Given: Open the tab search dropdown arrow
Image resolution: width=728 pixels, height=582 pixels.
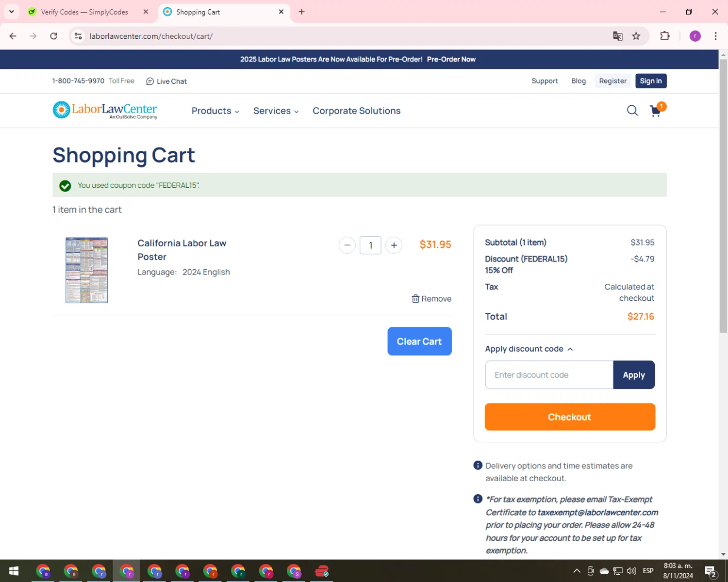Looking at the screenshot, I should click(x=12, y=12).
